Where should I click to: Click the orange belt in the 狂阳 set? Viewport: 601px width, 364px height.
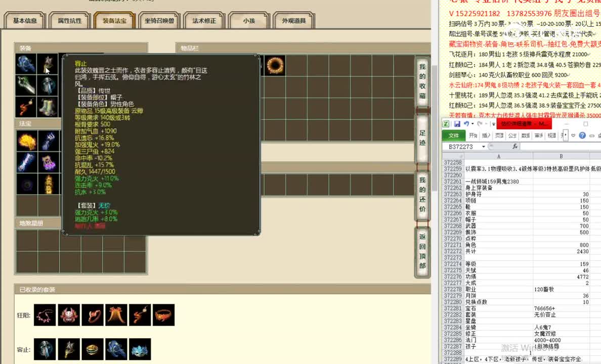163,315
